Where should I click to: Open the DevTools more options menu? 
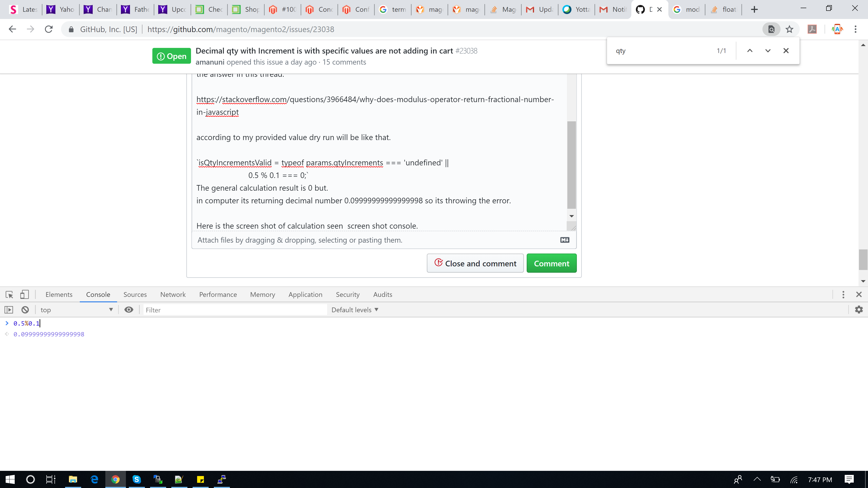click(843, 294)
